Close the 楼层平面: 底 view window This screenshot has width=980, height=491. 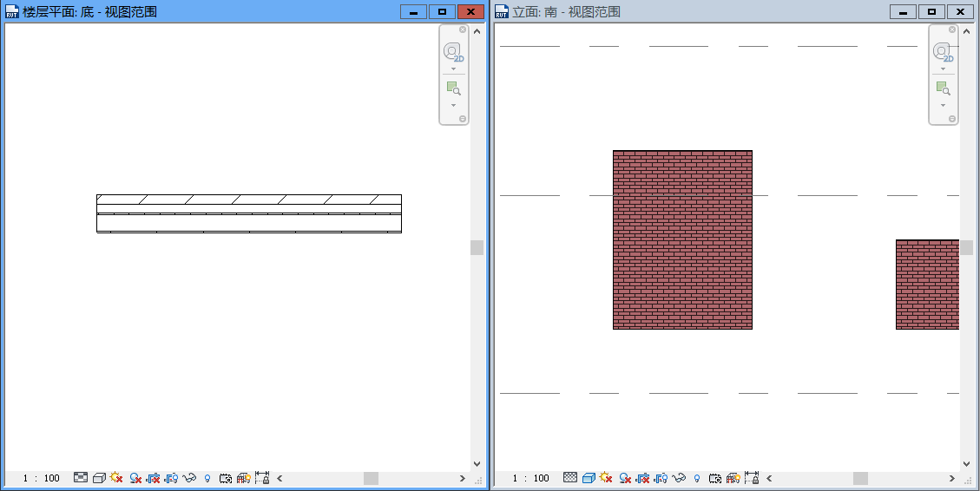coord(470,11)
